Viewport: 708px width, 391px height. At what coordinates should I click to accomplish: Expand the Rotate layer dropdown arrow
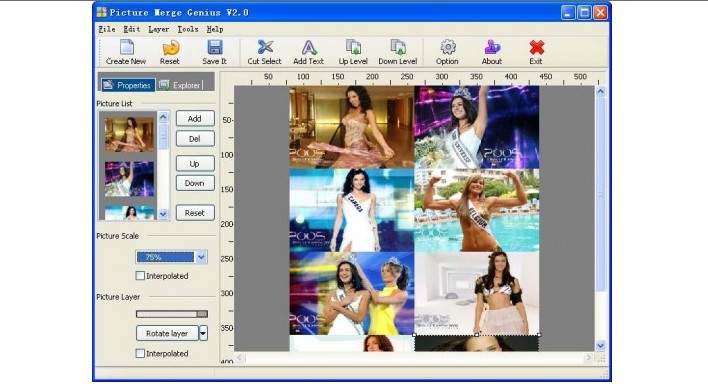click(x=204, y=334)
